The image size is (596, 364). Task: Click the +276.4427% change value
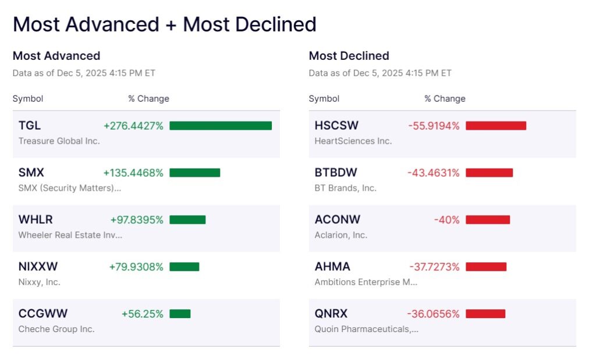pos(133,126)
